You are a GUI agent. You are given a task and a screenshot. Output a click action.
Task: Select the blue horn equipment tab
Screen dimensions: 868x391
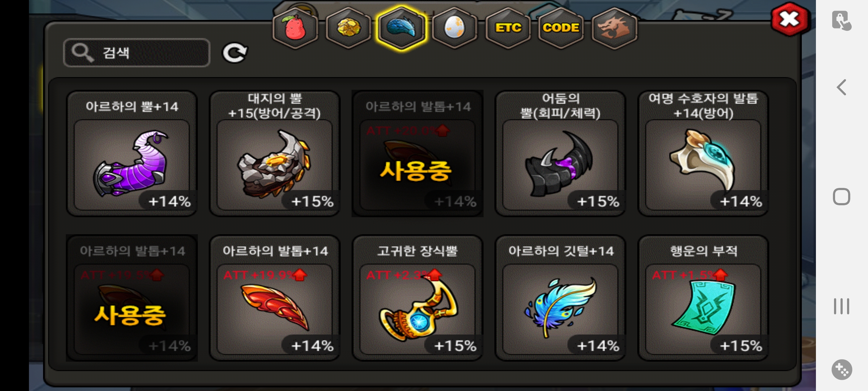coord(401,28)
